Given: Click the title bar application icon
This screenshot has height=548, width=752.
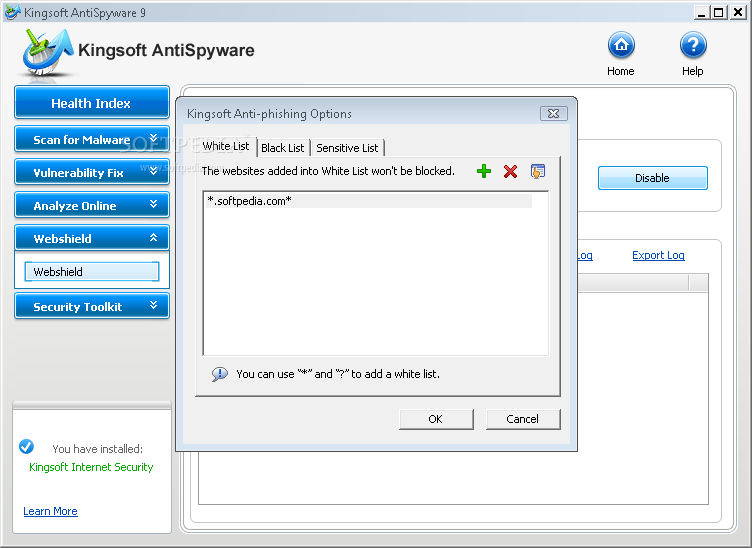Looking at the screenshot, I should [12, 12].
